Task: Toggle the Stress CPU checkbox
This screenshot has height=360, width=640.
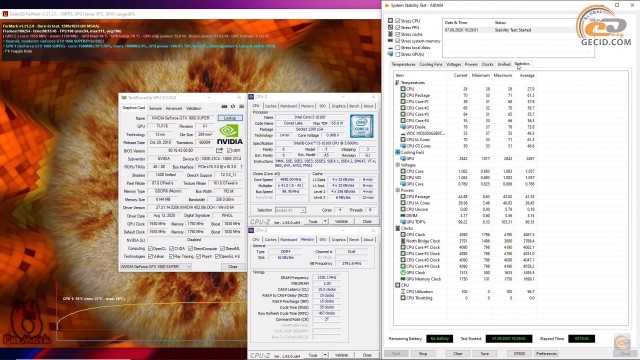Action: (x=398, y=21)
